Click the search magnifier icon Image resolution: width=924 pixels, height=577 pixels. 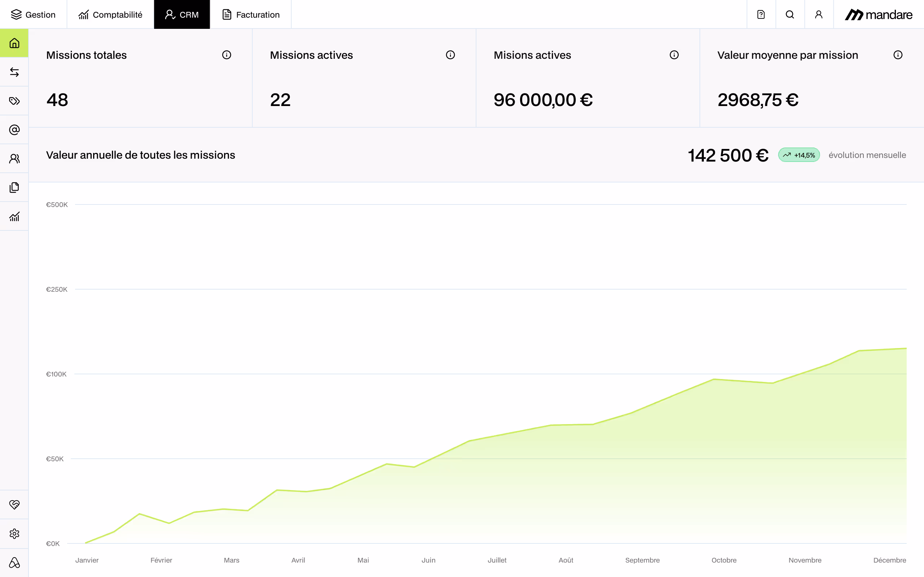click(790, 14)
